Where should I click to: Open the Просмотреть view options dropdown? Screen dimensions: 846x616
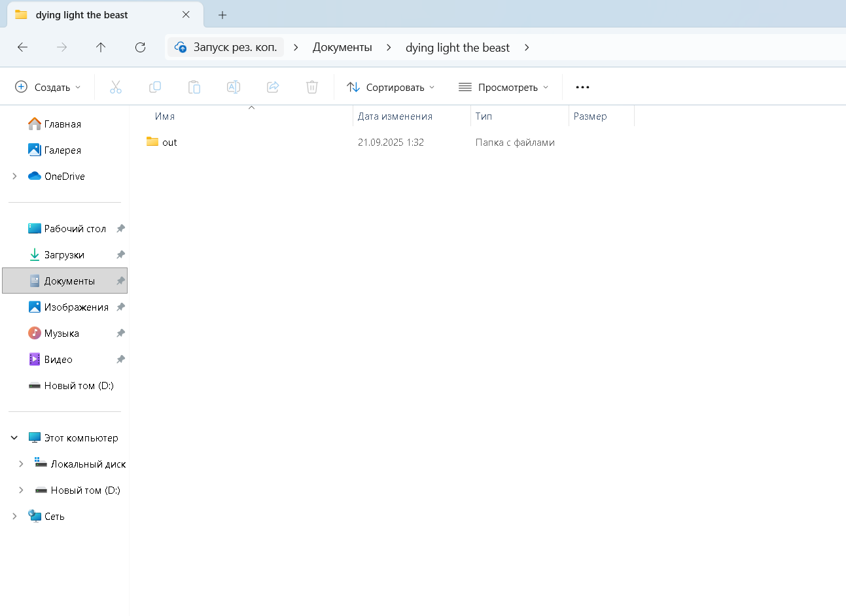[503, 87]
